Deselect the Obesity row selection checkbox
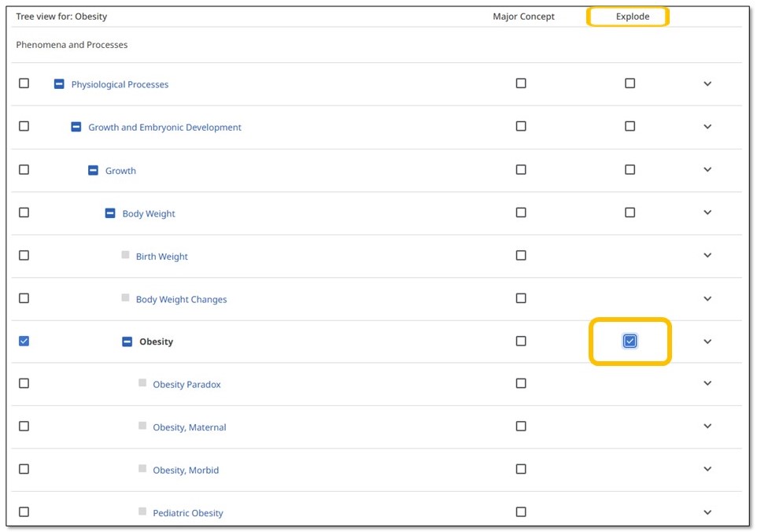 [24, 341]
